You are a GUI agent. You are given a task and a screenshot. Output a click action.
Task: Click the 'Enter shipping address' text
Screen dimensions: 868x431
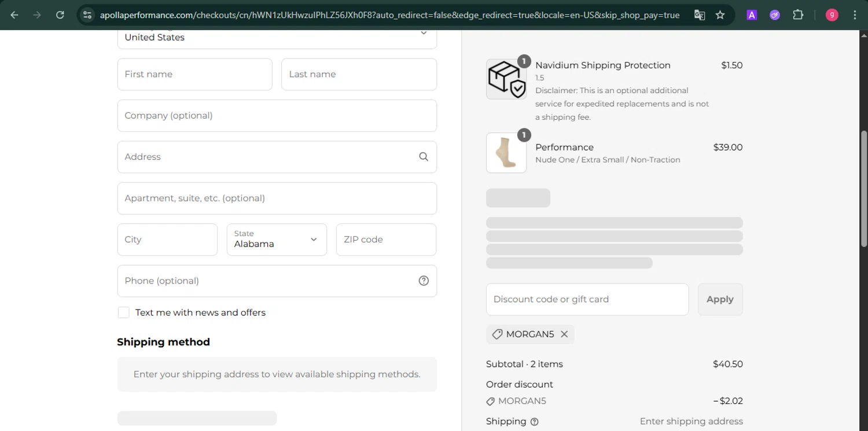point(692,422)
